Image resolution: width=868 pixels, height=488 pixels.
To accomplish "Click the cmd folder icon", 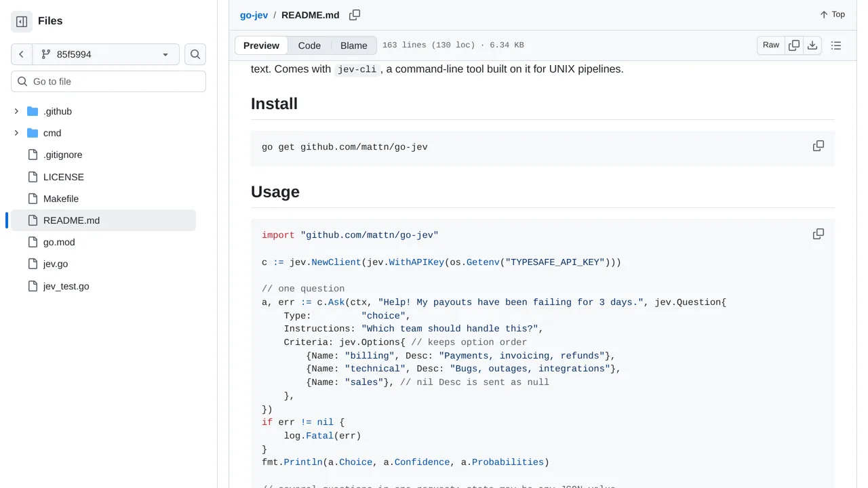I will (x=33, y=133).
